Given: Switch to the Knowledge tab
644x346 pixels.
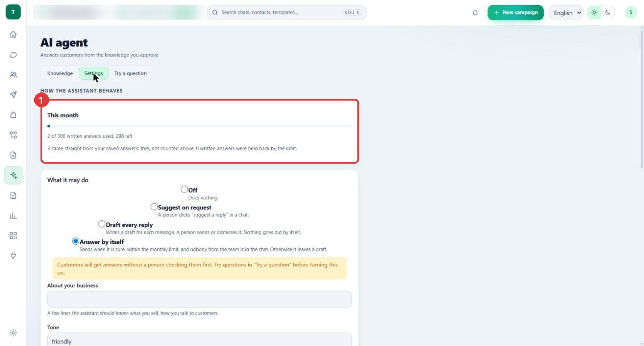Looking at the screenshot, I should (60, 73).
